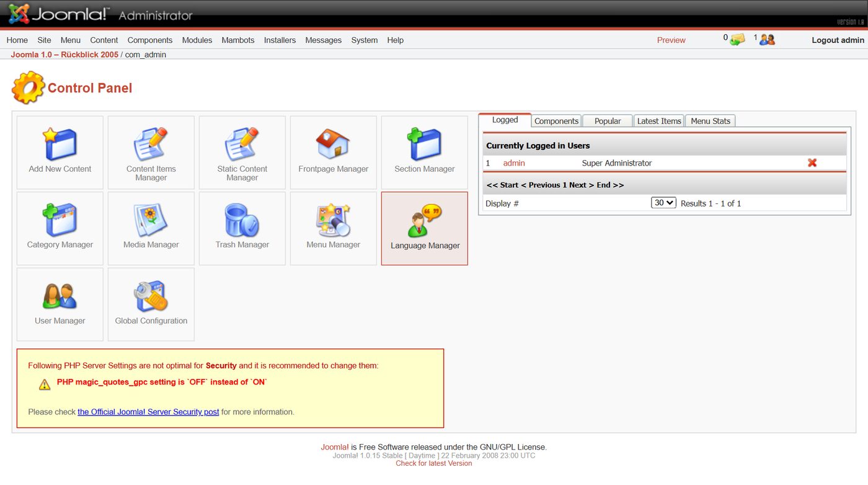This screenshot has height=485, width=868.
Task: Click Joomla 1.0 – Rückblick 2005 breadcrumb
Action: click(x=64, y=55)
